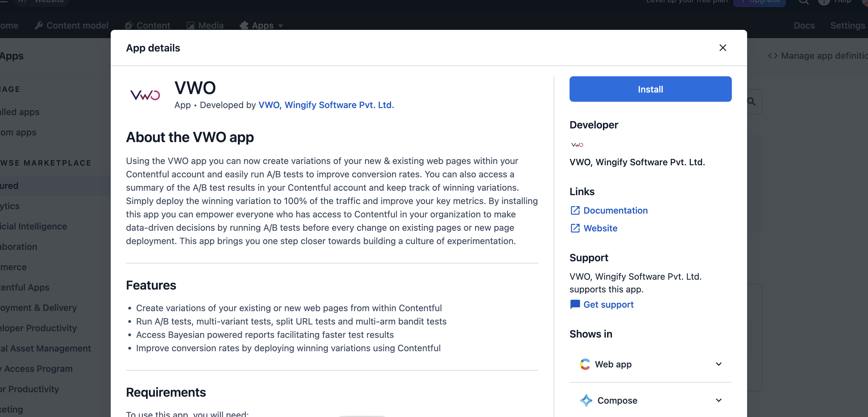
Task: Open the Apps dropdown menu
Action: tap(261, 25)
